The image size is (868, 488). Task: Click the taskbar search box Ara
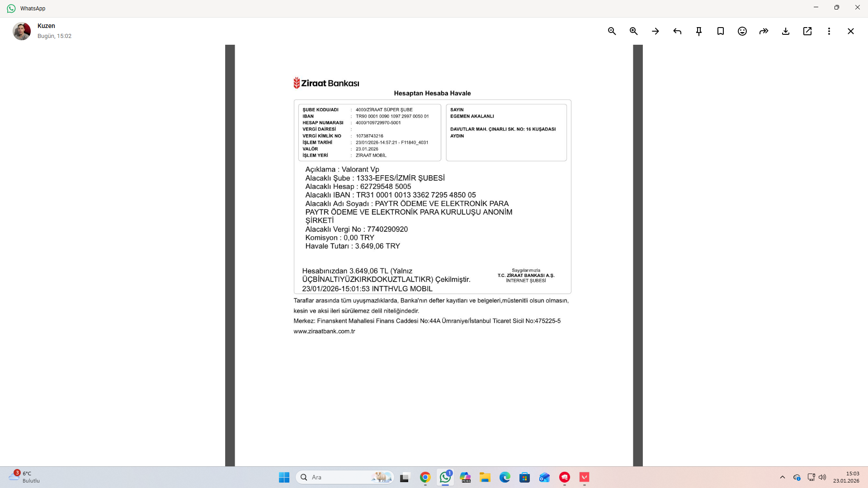345,477
